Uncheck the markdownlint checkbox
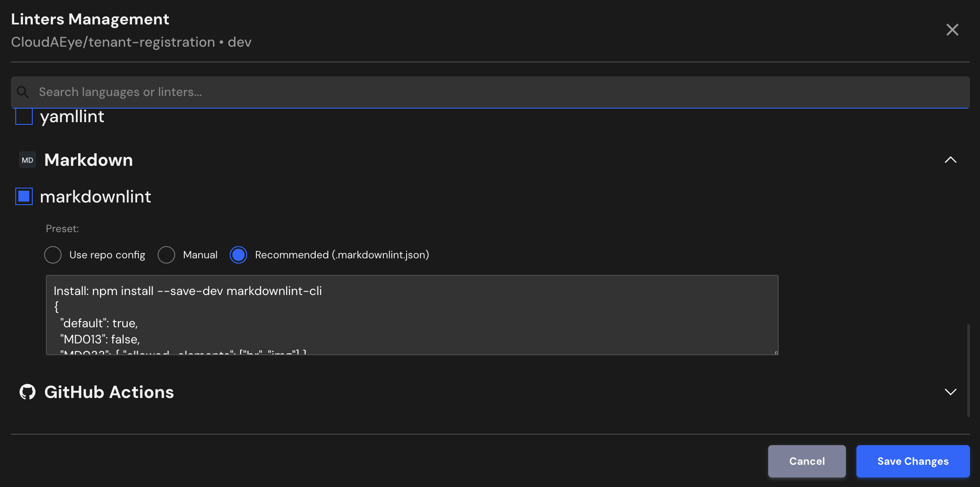Image resolution: width=980 pixels, height=487 pixels. pyautogui.click(x=24, y=196)
